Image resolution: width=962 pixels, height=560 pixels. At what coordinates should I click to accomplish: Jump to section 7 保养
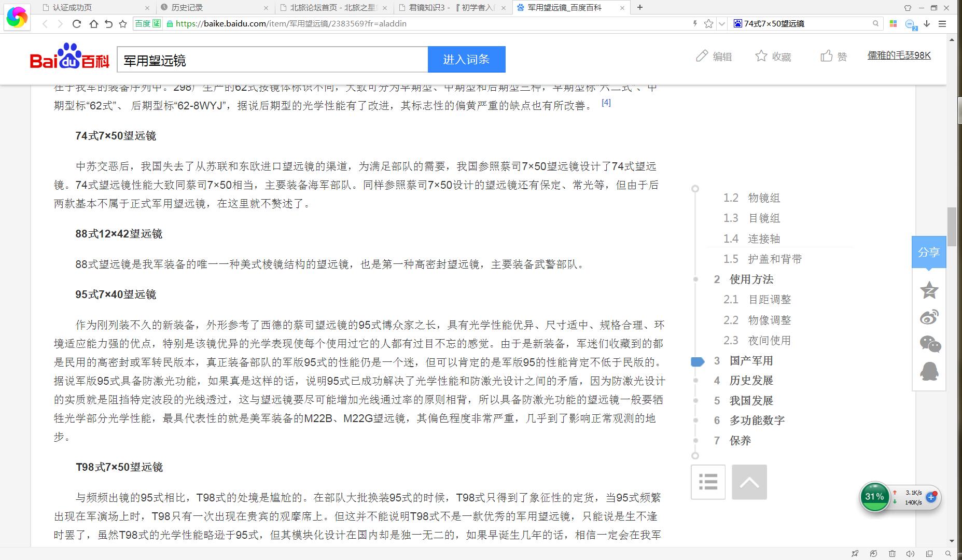point(732,441)
